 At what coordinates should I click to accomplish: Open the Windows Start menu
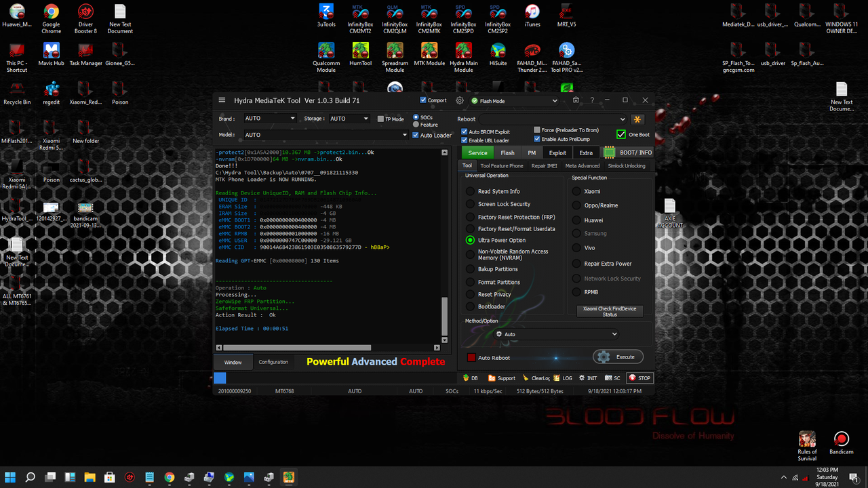coord(11,477)
